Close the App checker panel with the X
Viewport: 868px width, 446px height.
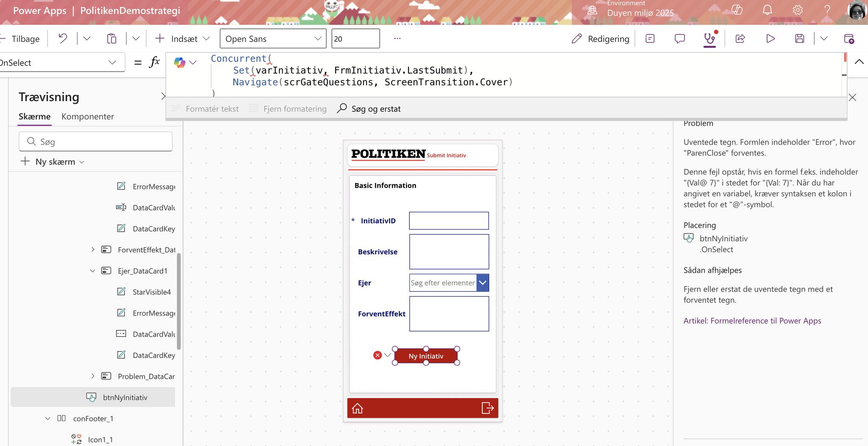click(x=852, y=97)
